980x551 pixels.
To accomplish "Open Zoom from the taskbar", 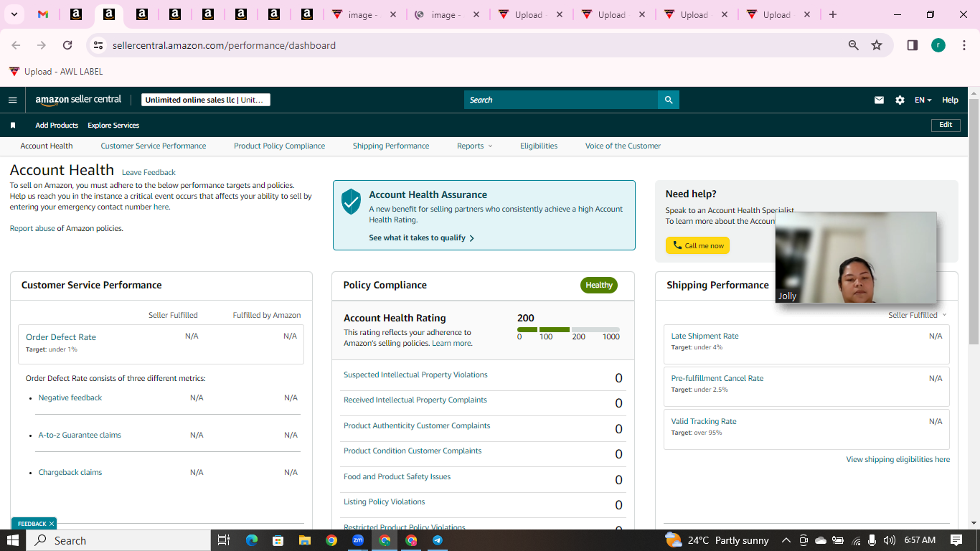I will tap(358, 540).
